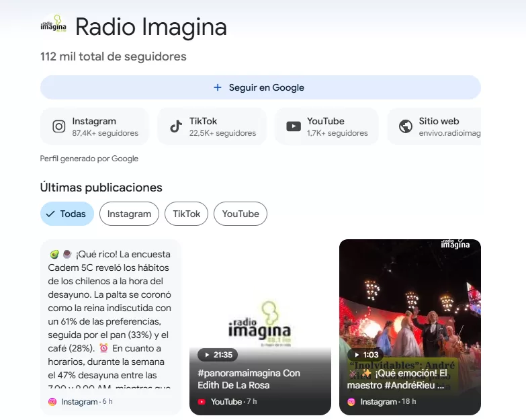526x420 pixels.
Task: Open the Instagram 87,4K+ seguidores card
Action: pos(95,126)
